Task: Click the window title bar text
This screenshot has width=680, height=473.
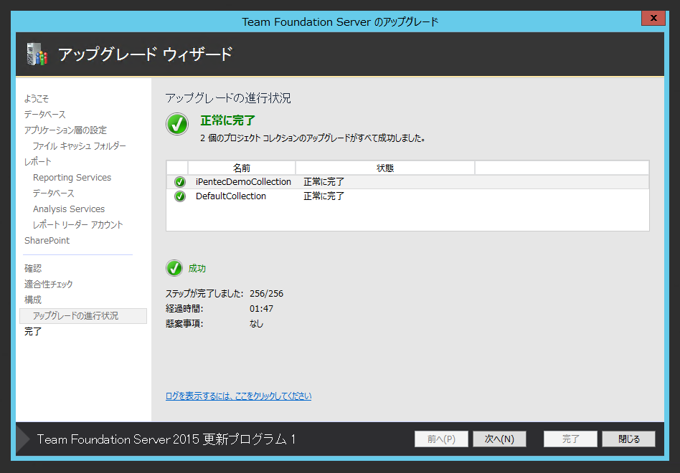Action: (340, 22)
